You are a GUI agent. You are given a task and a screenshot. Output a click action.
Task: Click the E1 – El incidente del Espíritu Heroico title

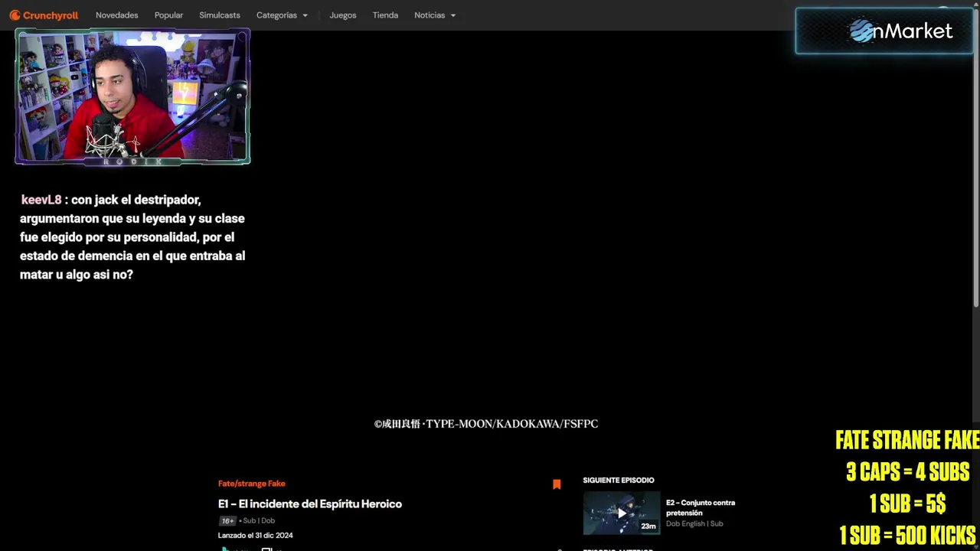310,504
